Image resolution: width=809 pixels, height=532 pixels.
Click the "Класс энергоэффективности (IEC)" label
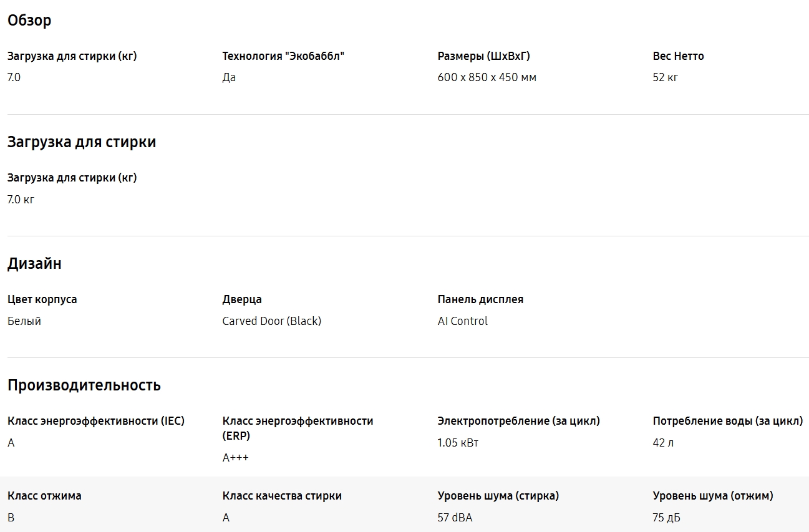(x=96, y=421)
